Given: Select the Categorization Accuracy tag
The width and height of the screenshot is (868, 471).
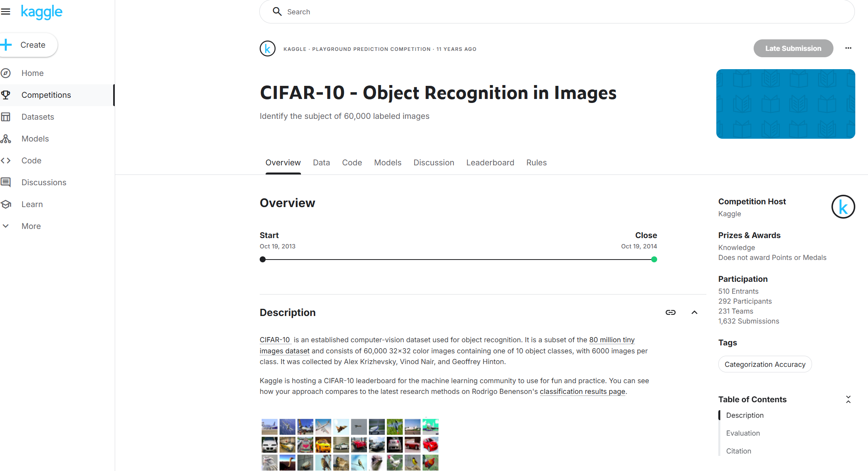Looking at the screenshot, I should point(765,364).
